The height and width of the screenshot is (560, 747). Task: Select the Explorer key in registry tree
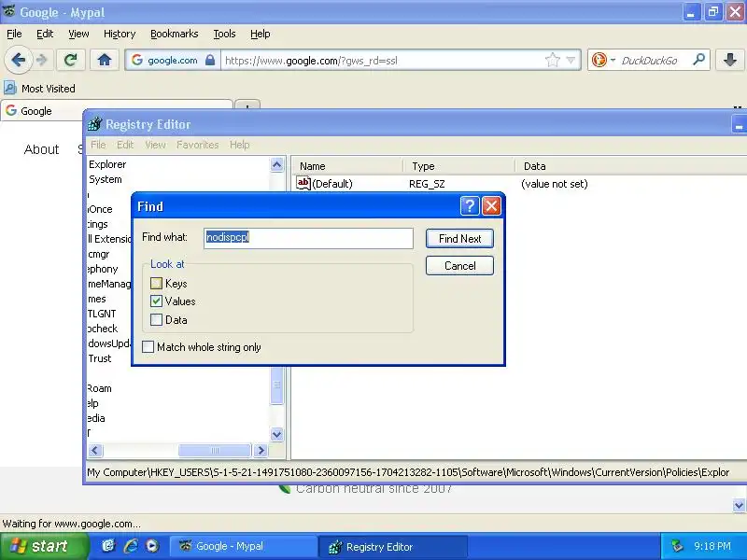[x=107, y=164]
